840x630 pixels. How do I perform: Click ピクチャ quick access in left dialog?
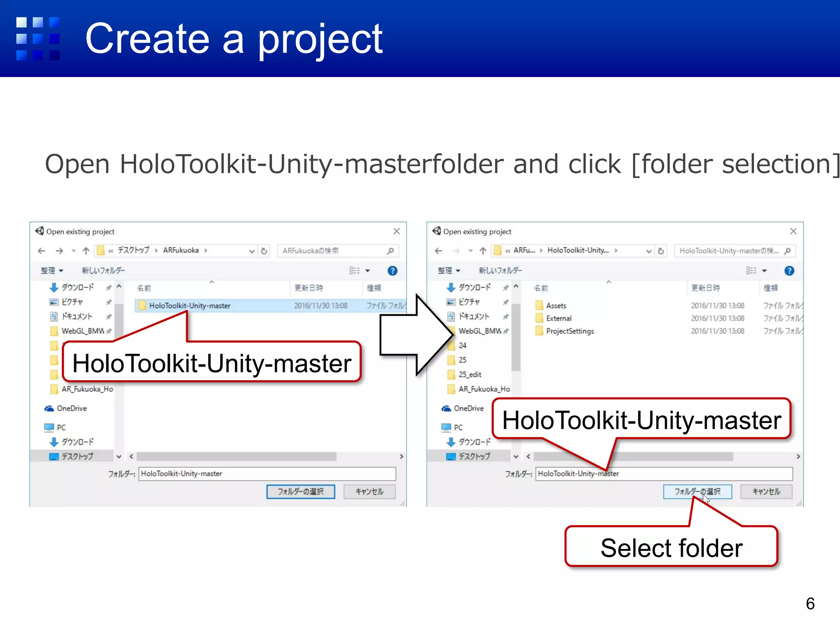tap(72, 302)
